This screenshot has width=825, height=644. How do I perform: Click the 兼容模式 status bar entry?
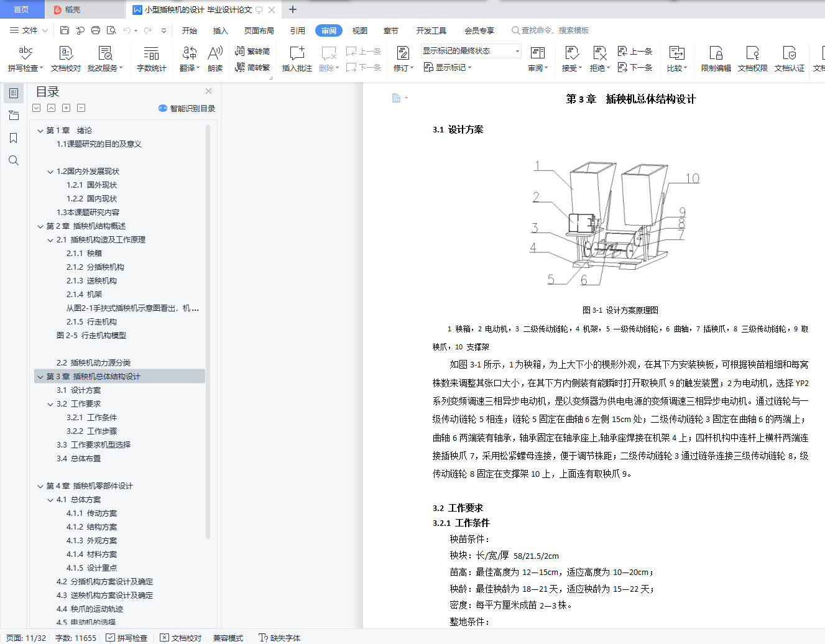click(228, 638)
